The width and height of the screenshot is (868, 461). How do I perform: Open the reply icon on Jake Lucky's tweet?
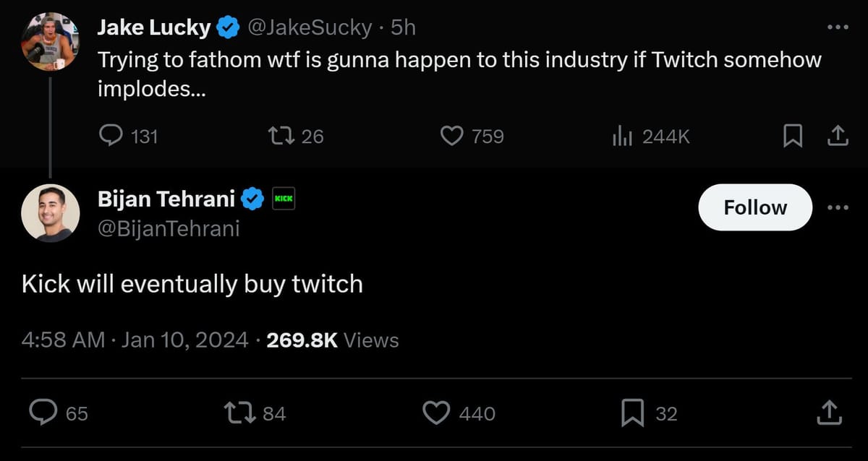pyautogui.click(x=113, y=136)
